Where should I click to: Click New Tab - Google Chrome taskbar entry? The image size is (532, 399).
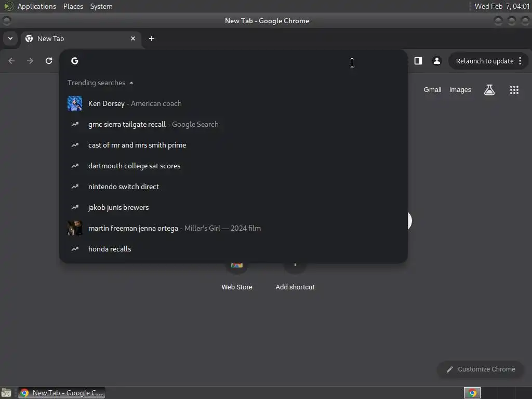(62, 393)
